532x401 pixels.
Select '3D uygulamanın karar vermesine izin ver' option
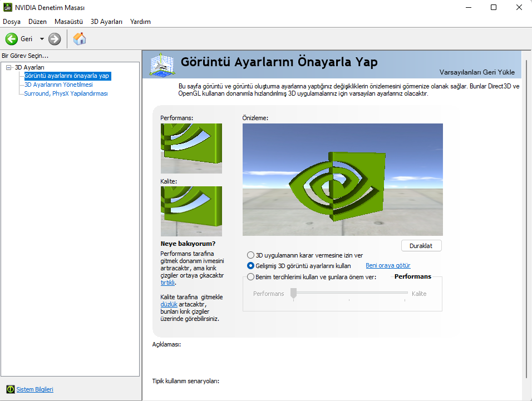pos(250,255)
